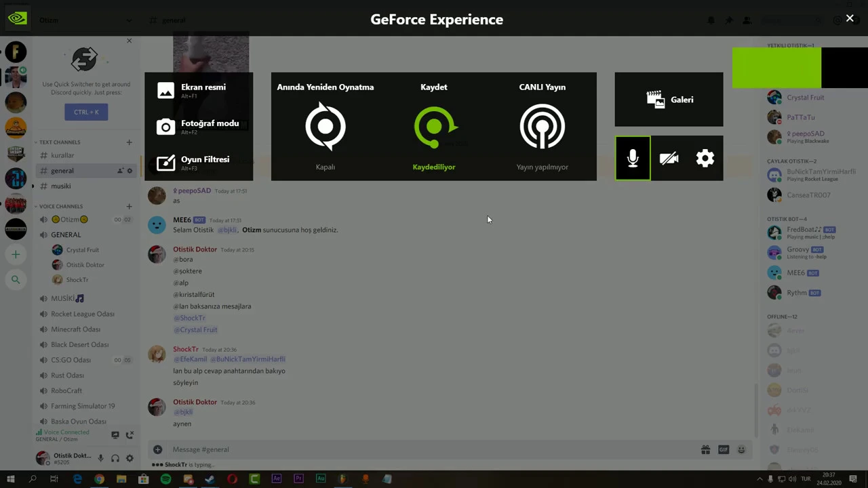Click the @EfeKamil mention
868x488 pixels.
coord(190,359)
